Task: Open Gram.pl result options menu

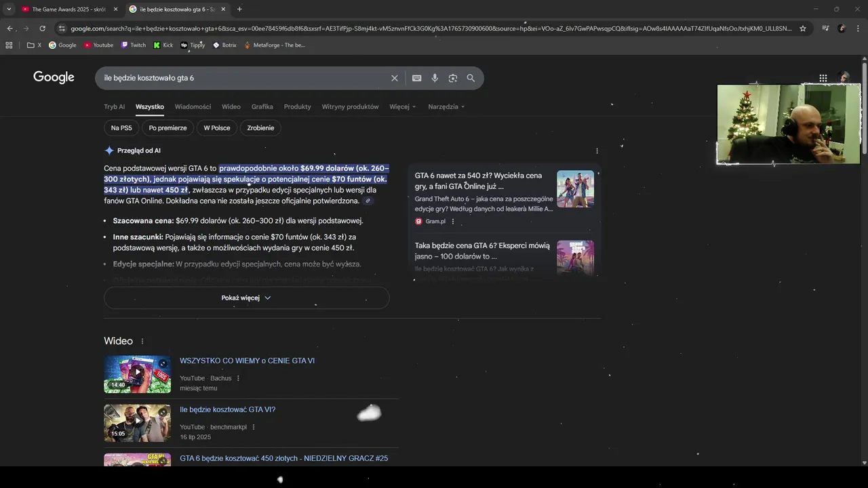Action: point(453,222)
